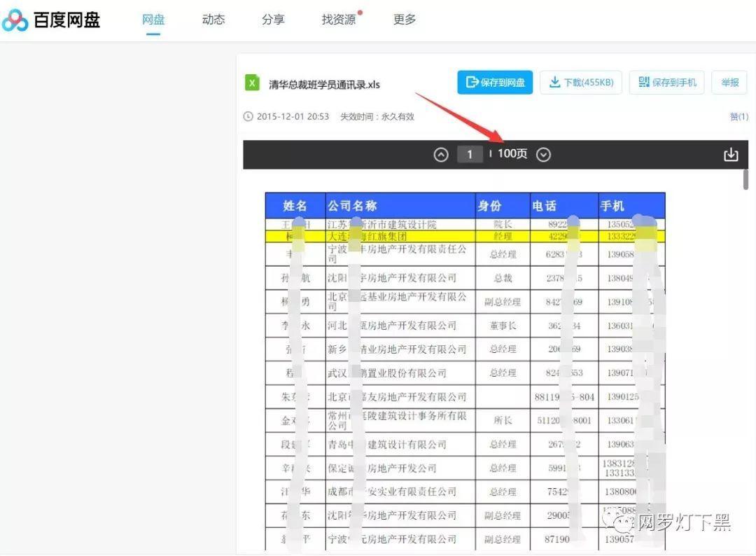Go to previous page with the up chevron
The width and height of the screenshot is (756, 556).
(x=440, y=153)
